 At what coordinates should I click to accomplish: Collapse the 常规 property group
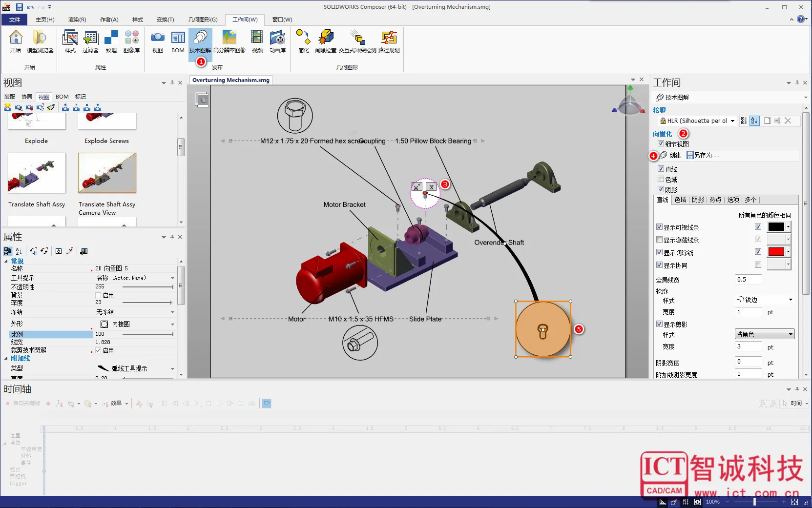click(6, 261)
